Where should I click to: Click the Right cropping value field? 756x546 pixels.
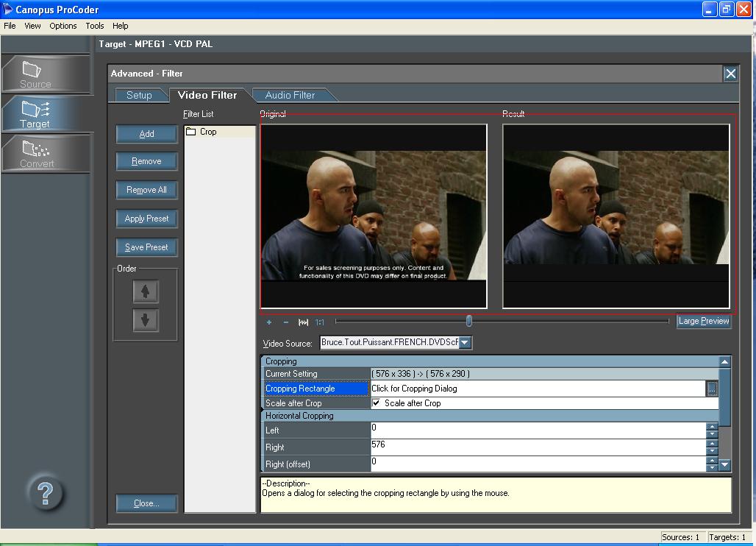(x=538, y=447)
